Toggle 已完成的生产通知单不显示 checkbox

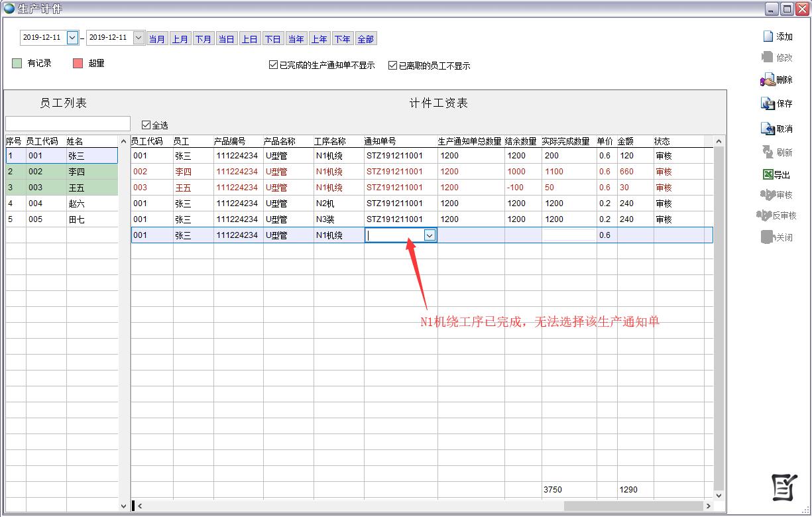(273, 66)
